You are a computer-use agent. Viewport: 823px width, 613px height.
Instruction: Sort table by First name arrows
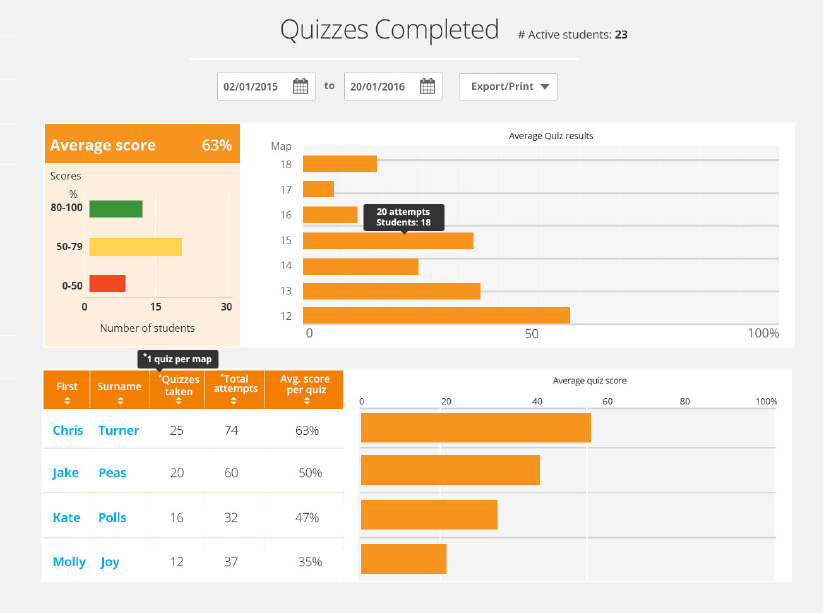pyautogui.click(x=67, y=400)
